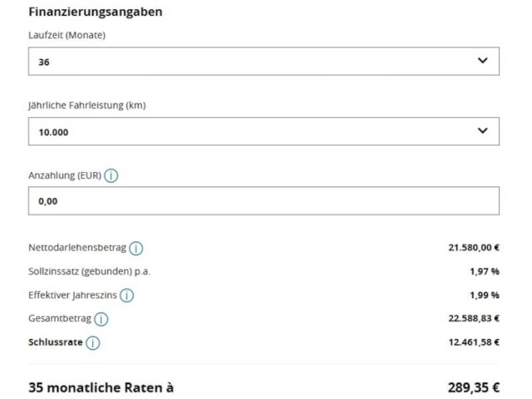Viewport: 532px width, 399px height.
Task: Show info for Nettodarlehensbetrag
Action: pyautogui.click(x=136, y=249)
